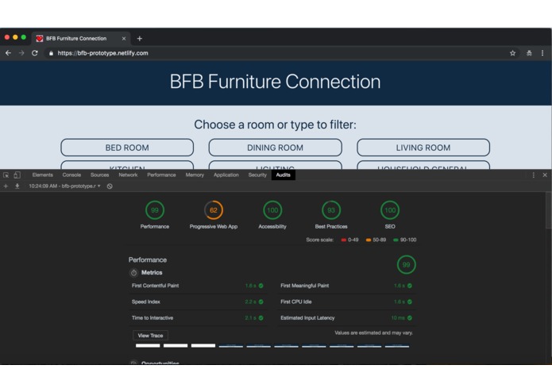
Task: Switch to the Console tab
Action: point(71,175)
